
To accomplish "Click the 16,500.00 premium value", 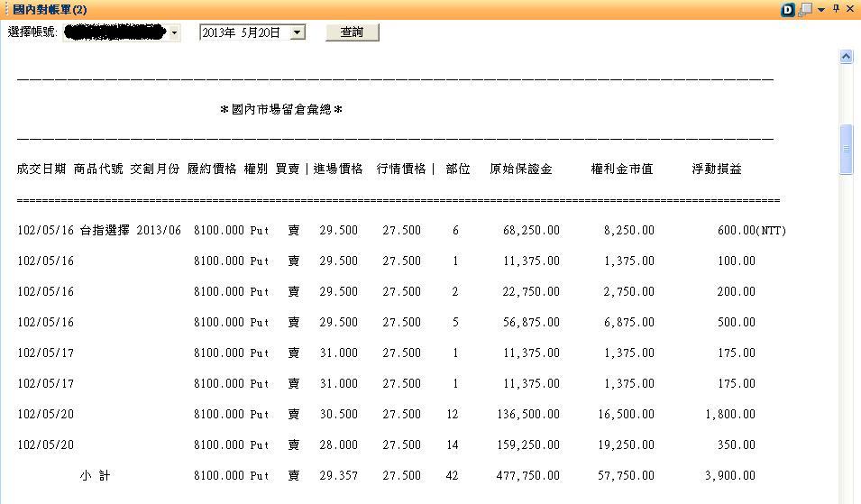I will pyautogui.click(x=626, y=415).
